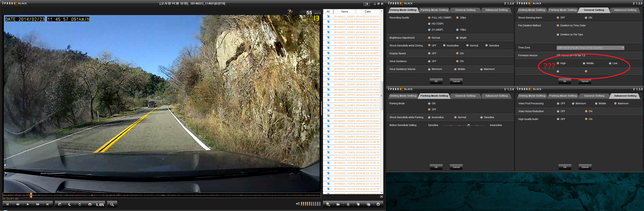Open the folder browse icon
Screen dimensions: 644x211
338,204
